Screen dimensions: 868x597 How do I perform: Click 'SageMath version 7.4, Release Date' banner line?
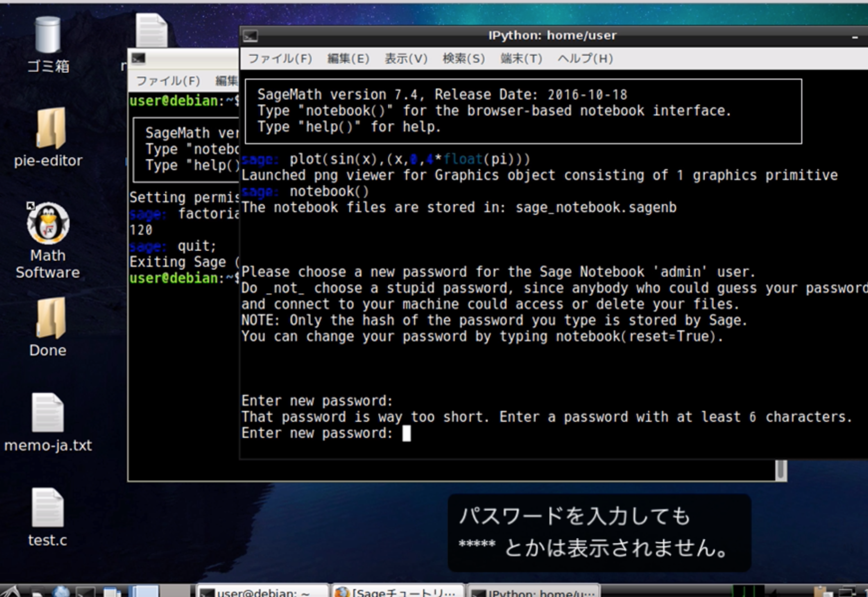442,95
